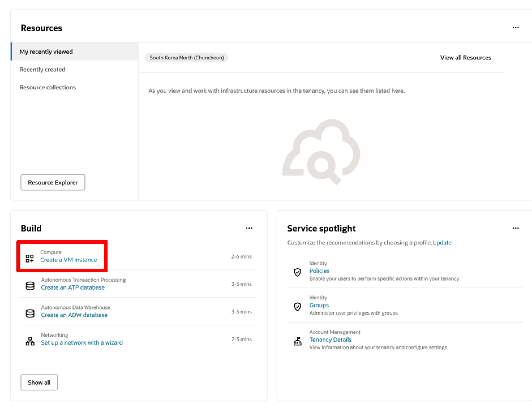
Task: Open the Policies link
Action: 319,271
